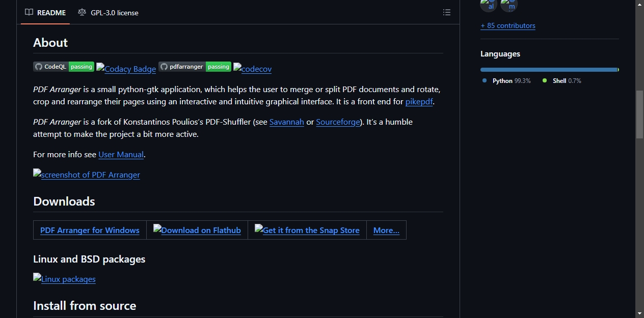The image size is (644, 318).
Task: Click the languages progress bar
Action: [550, 69]
